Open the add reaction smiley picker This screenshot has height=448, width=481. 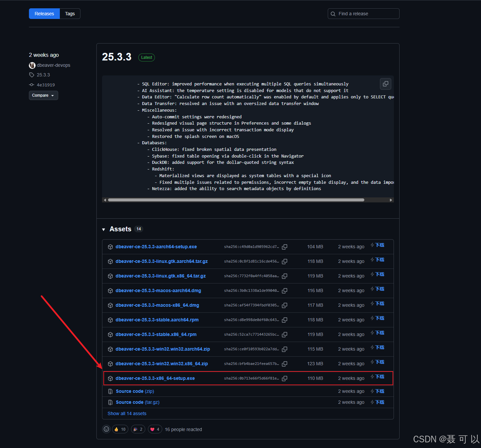pyautogui.click(x=106, y=429)
